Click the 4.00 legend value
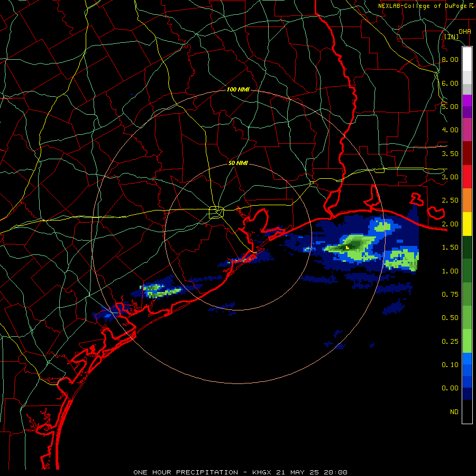This screenshot has height=476, width=476. pos(450,130)
